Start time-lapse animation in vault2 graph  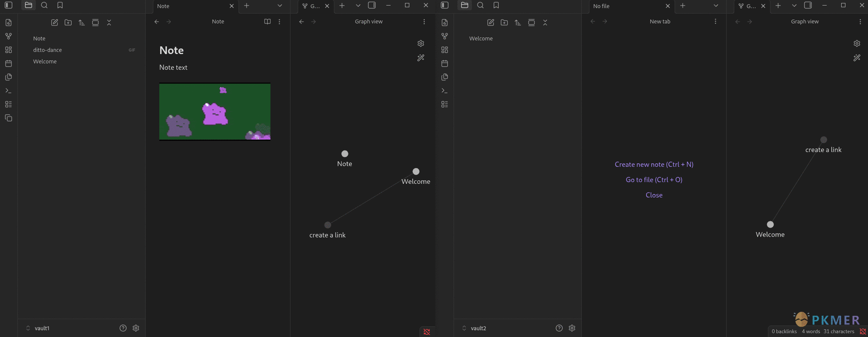(x=857, y=58)
